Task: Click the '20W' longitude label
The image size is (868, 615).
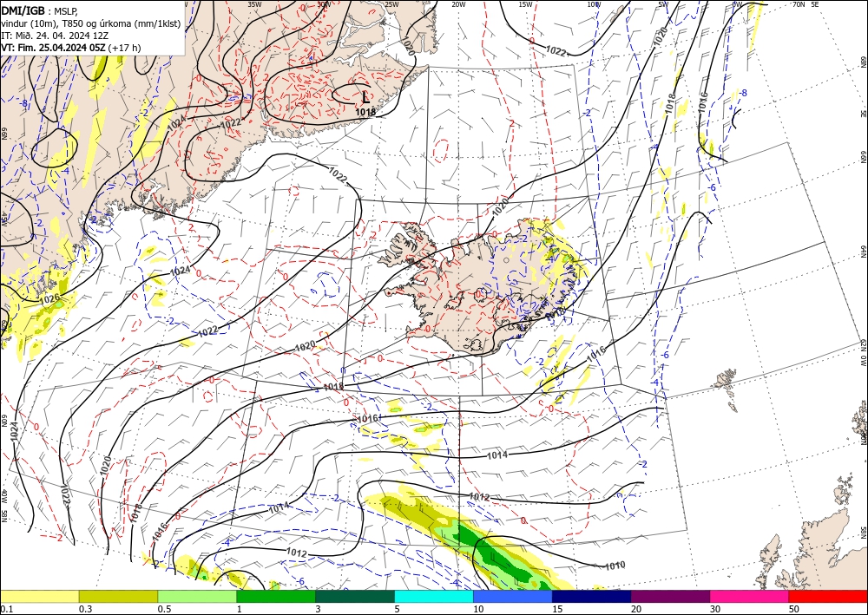Action: click(x=458, y=4)
